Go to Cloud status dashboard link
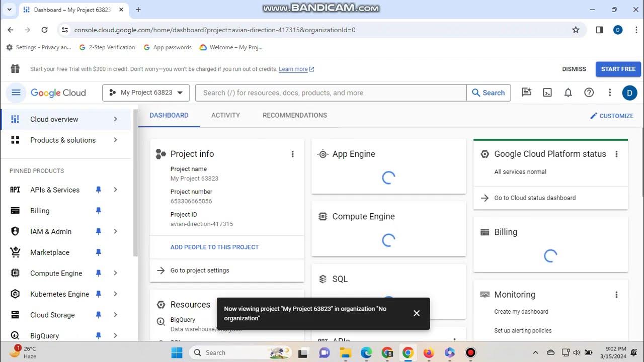Viewport: 644px width, 362px height. pos(535,198)
